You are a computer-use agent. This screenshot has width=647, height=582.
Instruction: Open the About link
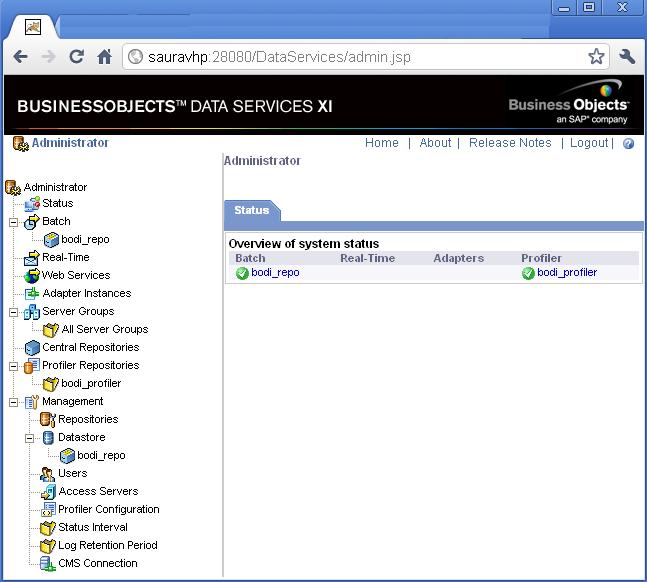pyautogui.click(x=435, y=143)
